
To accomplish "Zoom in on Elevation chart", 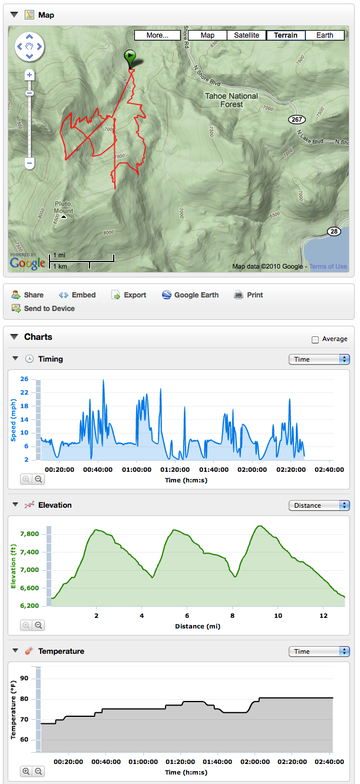I will tap(26, 625).
